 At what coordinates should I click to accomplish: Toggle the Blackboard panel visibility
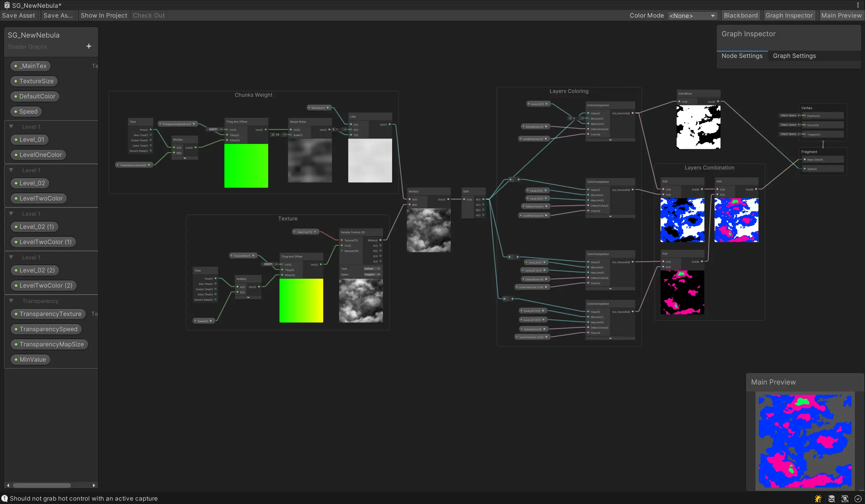(x=740, y=15)
